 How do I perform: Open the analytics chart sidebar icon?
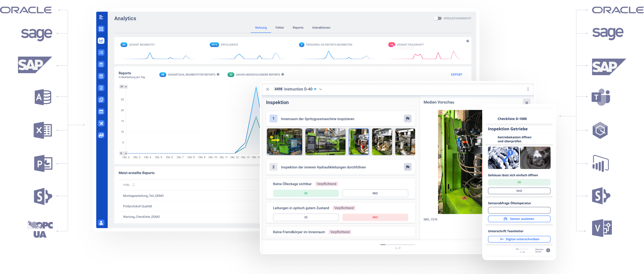[101, 41]
